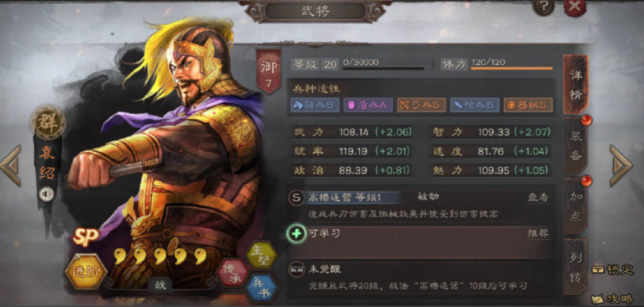
Task: Go to previous general with left arrow
Action: point(10,166)
